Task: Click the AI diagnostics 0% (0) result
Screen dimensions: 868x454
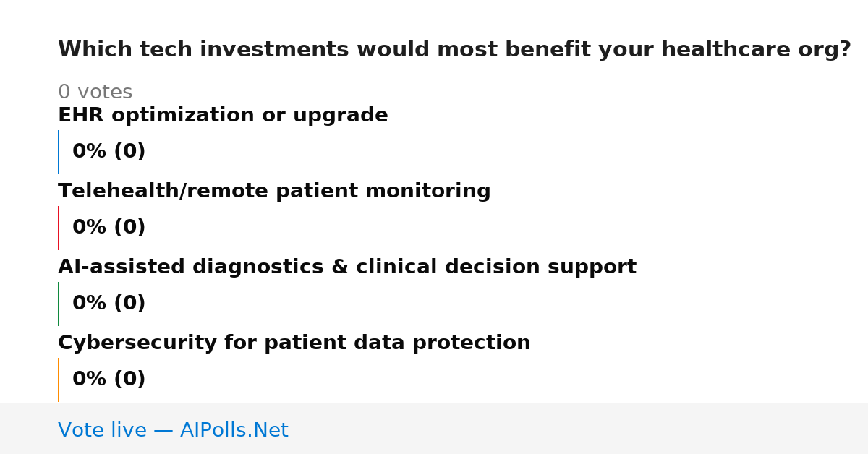Action: click(109, 304)
